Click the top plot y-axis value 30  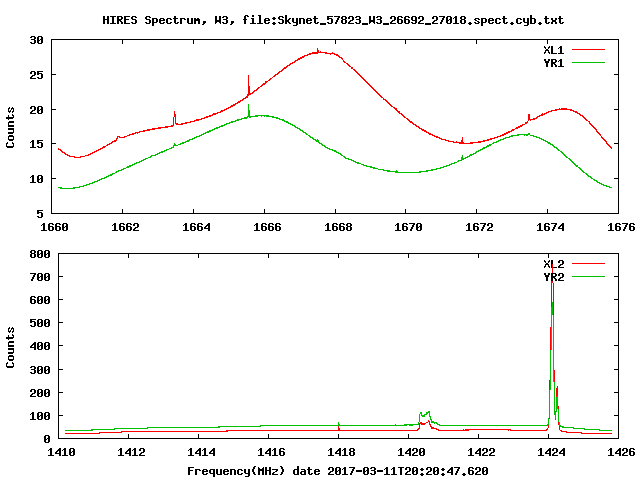click(x=36, y=40)
